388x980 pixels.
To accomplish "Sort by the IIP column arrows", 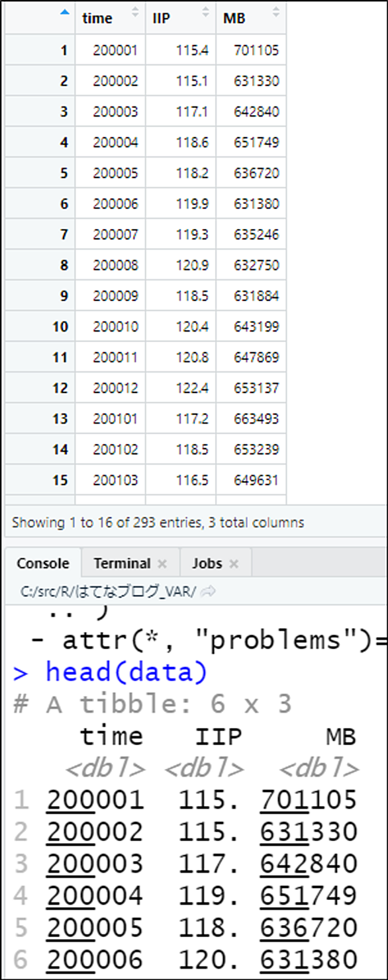I will click(205, 12).
